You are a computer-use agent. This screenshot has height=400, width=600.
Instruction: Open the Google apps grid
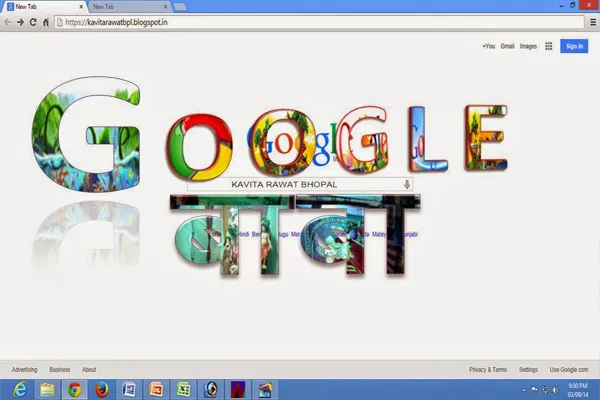pyautogui.click(x=549, y=46)
